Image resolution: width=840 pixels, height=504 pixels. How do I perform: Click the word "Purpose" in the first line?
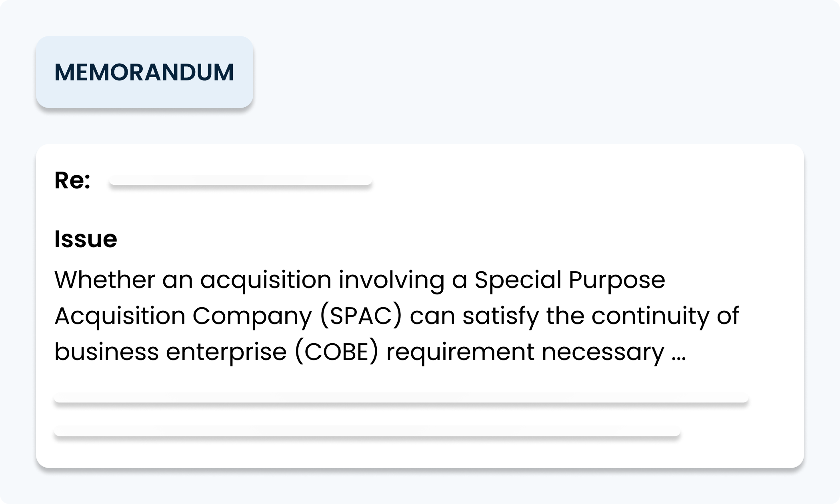click(x=617, y=280)
